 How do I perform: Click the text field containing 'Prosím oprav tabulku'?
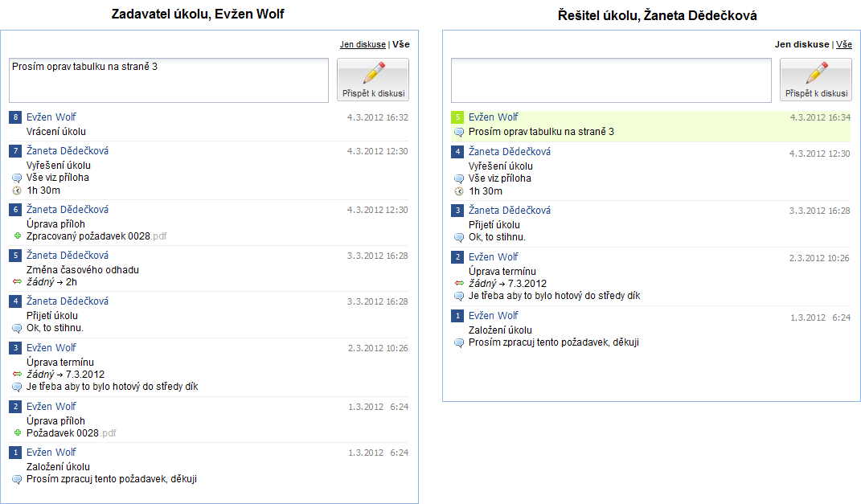tap(169, 80)
